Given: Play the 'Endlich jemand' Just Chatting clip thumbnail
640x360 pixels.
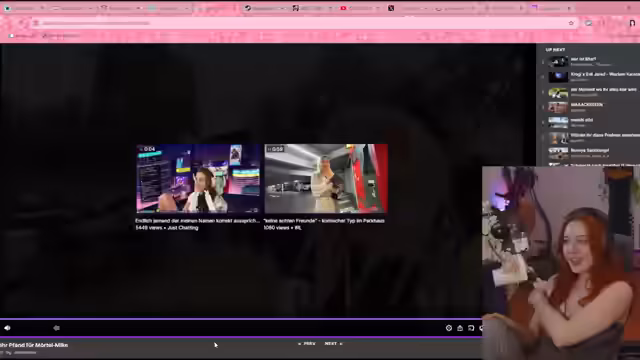Looking at the screenshot, I should (198, 178).
